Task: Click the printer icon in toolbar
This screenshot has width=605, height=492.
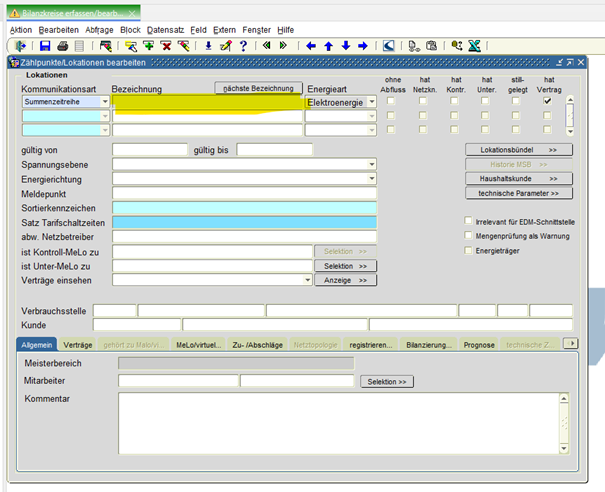Action: (x=62, y=46)
